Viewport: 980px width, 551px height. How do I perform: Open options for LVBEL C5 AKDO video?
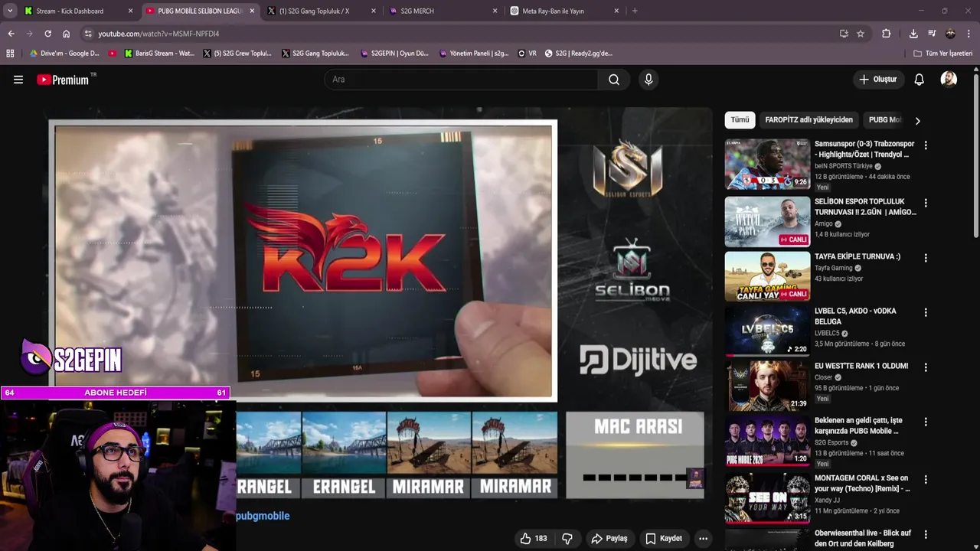click(925, 313)
